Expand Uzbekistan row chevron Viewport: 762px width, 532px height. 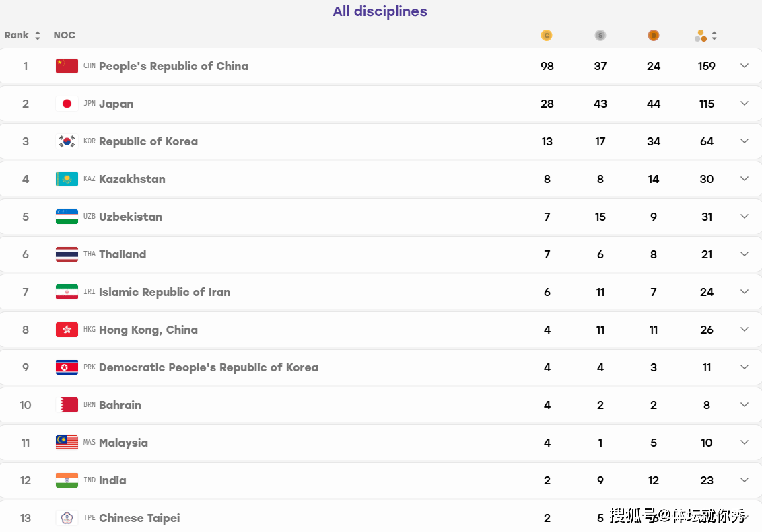(744, 216)
